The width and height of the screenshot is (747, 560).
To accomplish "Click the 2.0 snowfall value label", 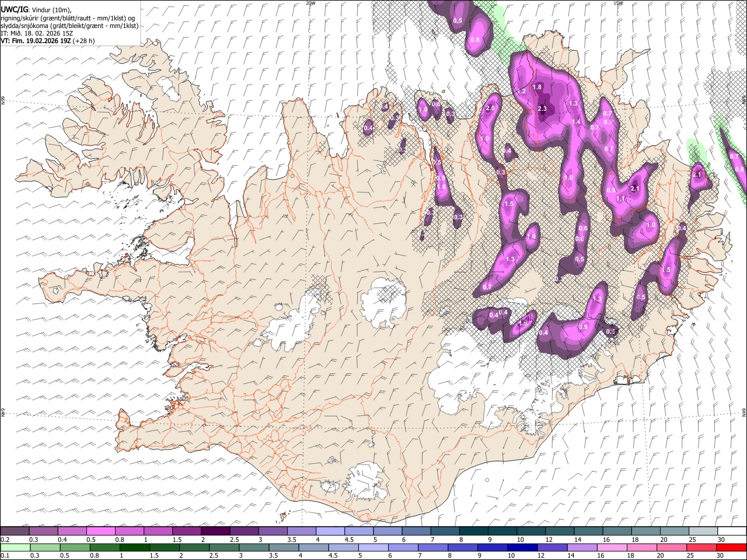I will tap(490, 108).
